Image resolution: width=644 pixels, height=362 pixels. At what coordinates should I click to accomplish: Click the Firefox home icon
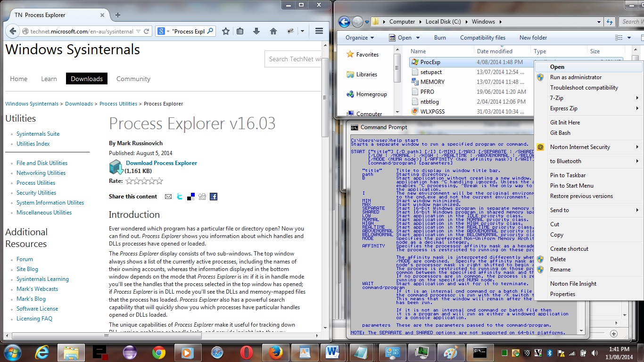[x=273, y=31]
